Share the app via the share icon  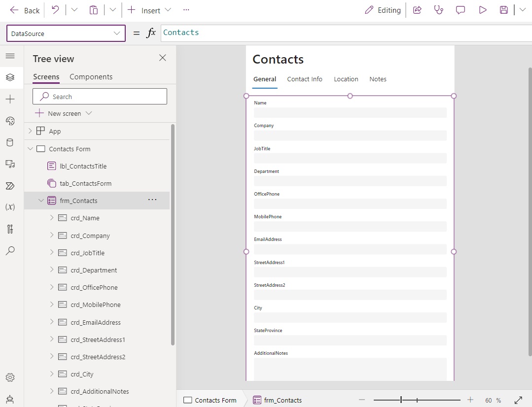pyautogui.click(x=417, y=10)
